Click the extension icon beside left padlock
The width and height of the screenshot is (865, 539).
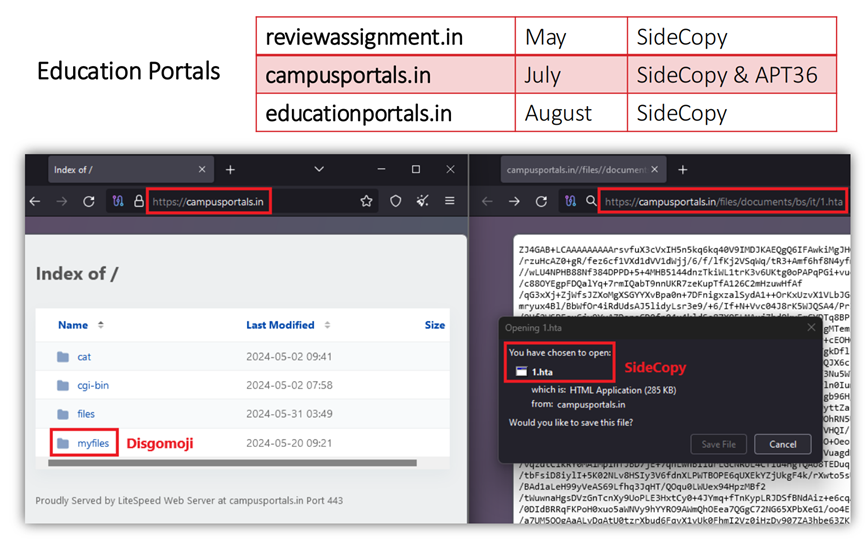[117, 201]
